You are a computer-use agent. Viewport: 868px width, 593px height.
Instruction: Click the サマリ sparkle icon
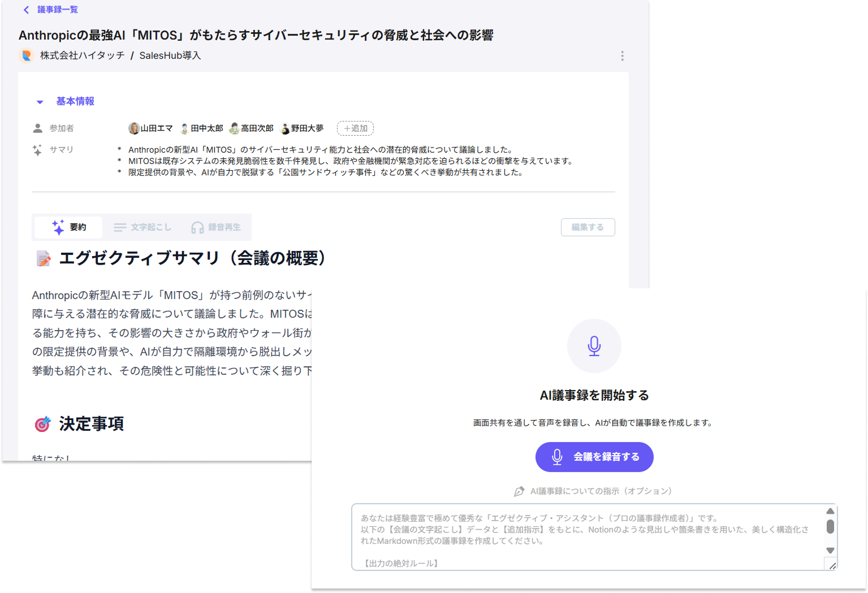pos(37,149)
